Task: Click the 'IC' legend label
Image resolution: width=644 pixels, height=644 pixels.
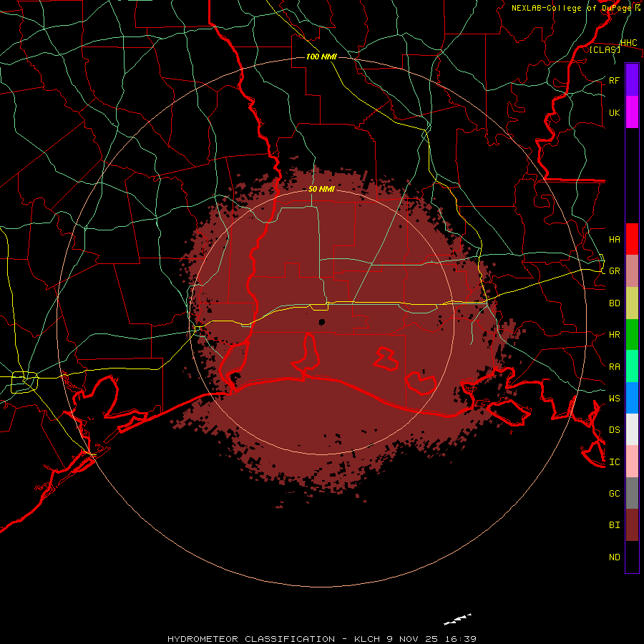Action: (615, 462)
